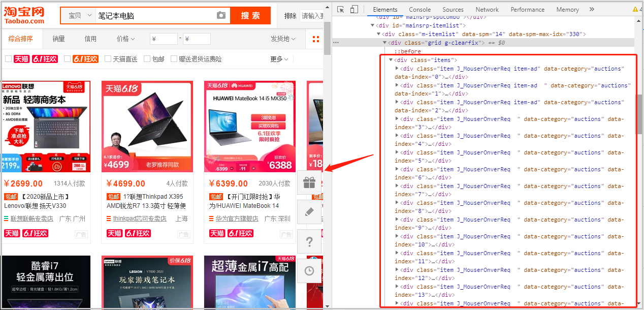The height and width of the screenshot is (310, 644).
Task: Click the ¥2699.00 price text
Action: click(23, 183)
